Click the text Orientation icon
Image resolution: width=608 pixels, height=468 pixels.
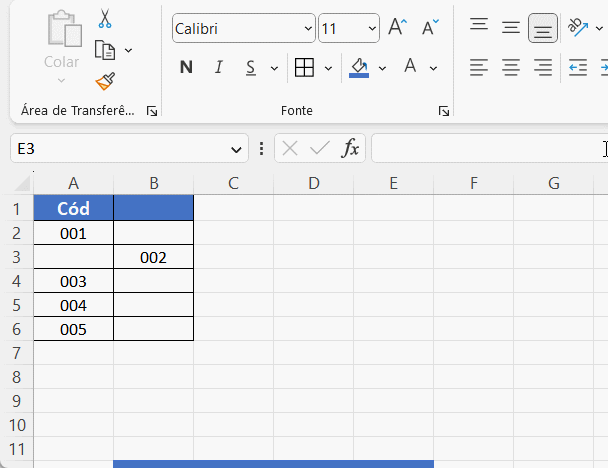tap(577, 28)
